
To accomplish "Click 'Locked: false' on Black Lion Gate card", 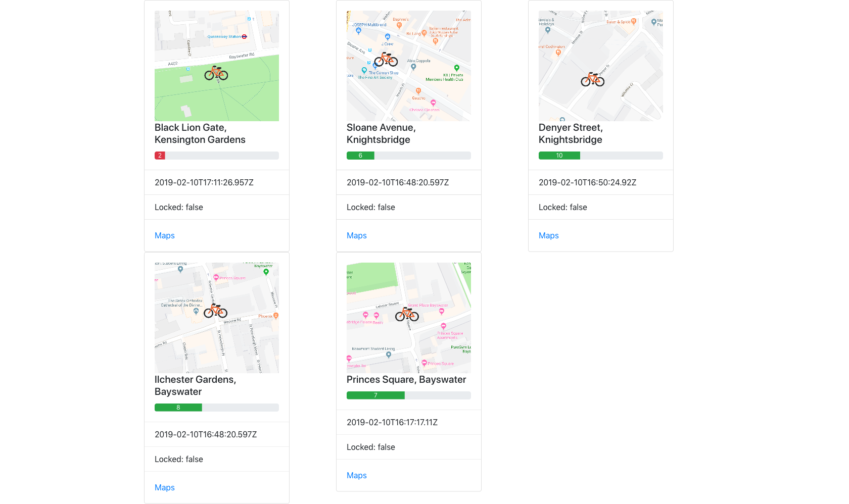I will pos(179,207).
